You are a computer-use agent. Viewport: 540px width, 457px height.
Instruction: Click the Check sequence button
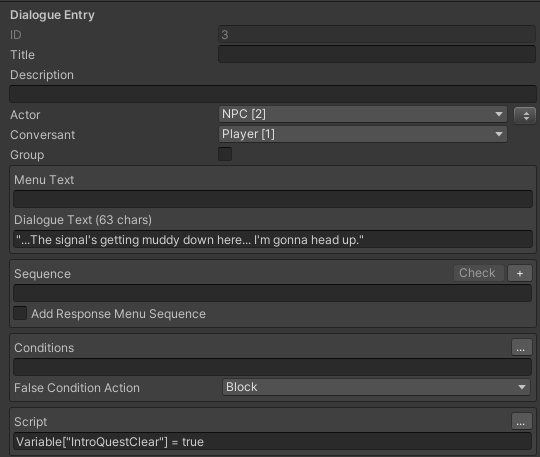(479, 273)
